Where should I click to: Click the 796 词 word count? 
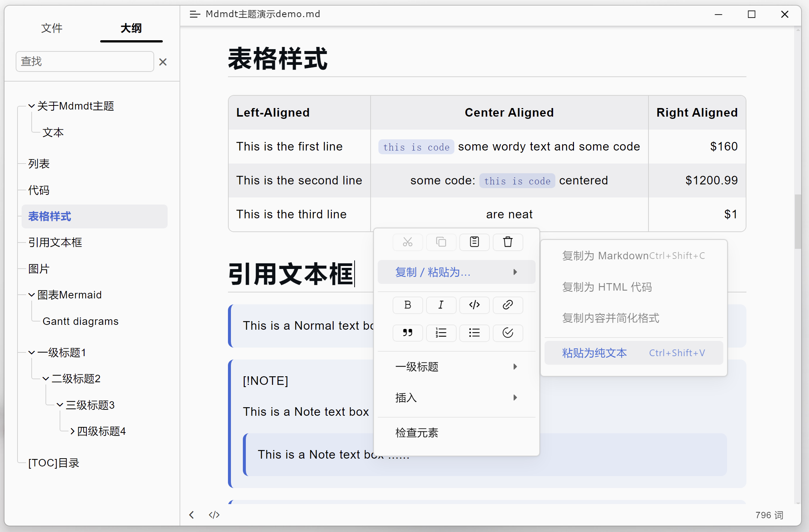(x=769, y=515)
